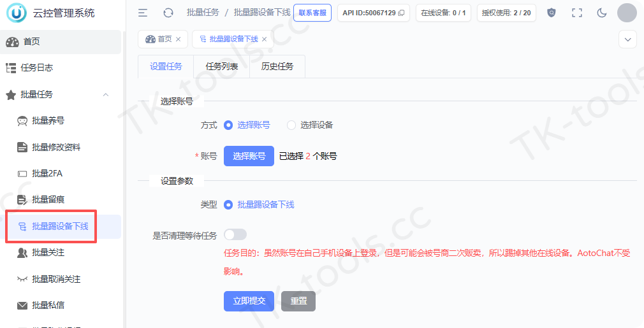This screenshot has width=644, height=328.
Task: Click the dashboard icon in the 首页 page tab
Action: tap(150, 39)
